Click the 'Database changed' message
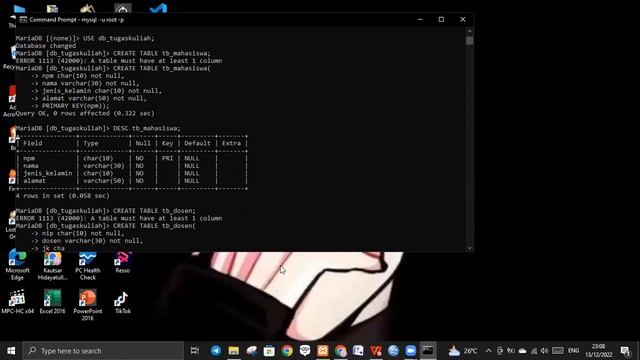Screen dimensions: 640x360 46,46
